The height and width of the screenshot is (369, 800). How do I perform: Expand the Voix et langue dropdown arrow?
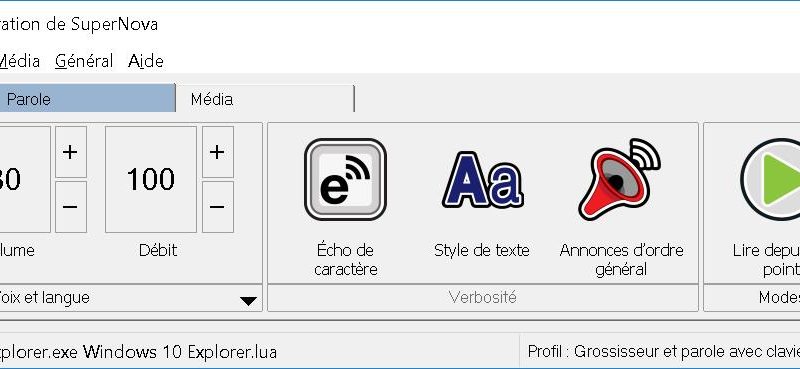click(248, 301)
